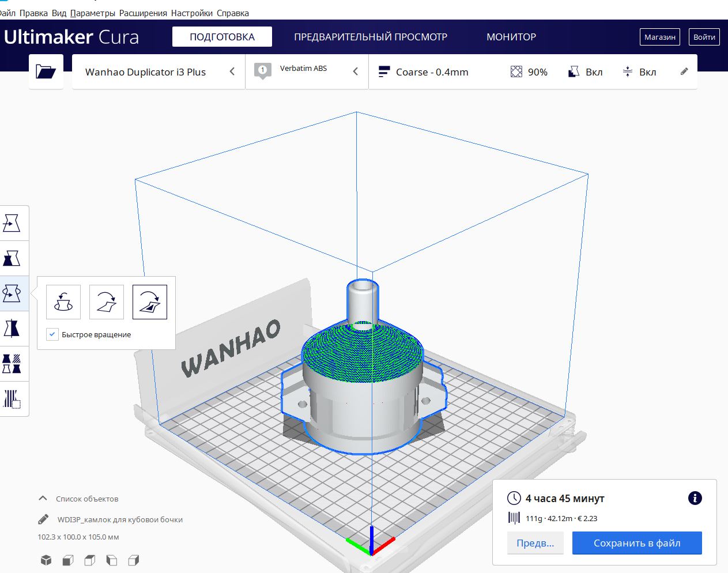Click the right side view cube icon

pyautogui.click(x=134, y=560)
